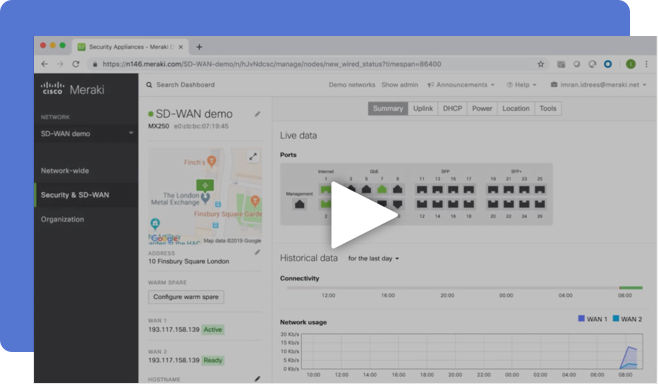Click the Finch's marker on the map

point(212,162)
